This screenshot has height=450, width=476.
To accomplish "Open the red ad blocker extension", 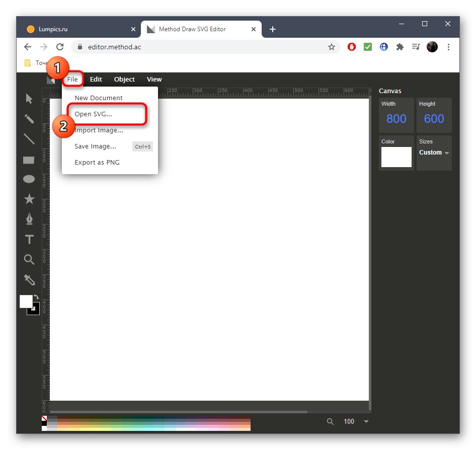I will [352, 47].
